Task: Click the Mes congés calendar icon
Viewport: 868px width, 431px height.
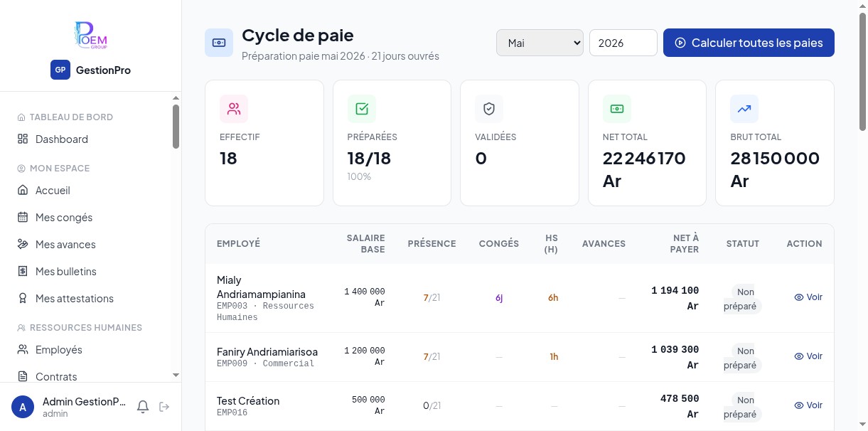Action: 23,217
